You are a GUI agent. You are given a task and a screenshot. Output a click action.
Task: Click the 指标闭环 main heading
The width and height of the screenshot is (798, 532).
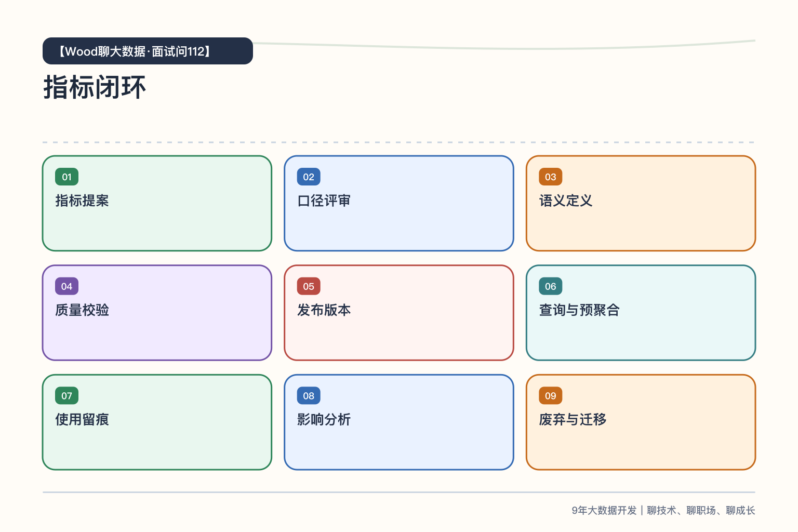coord(95,87)
